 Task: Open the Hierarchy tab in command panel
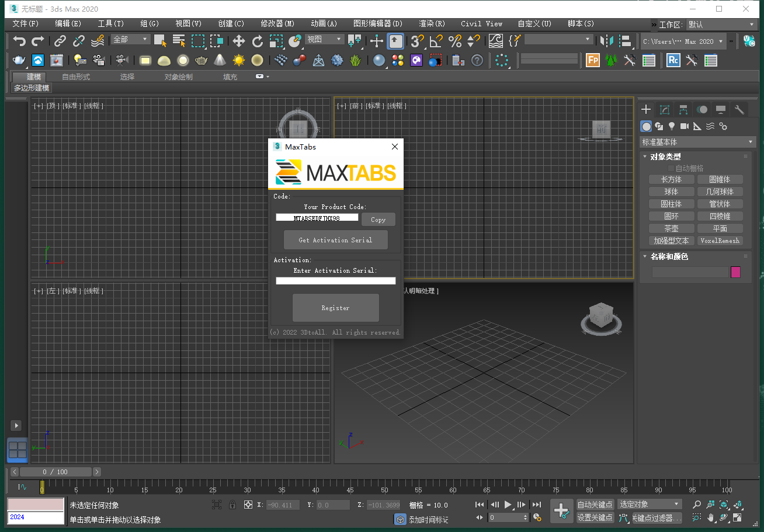[683, 109]
